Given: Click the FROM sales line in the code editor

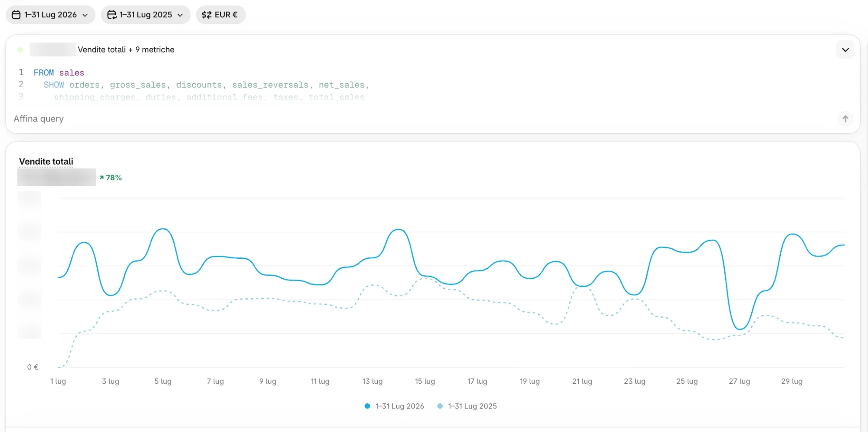Looking at the screenshot, I should click(x=59, y=73).
